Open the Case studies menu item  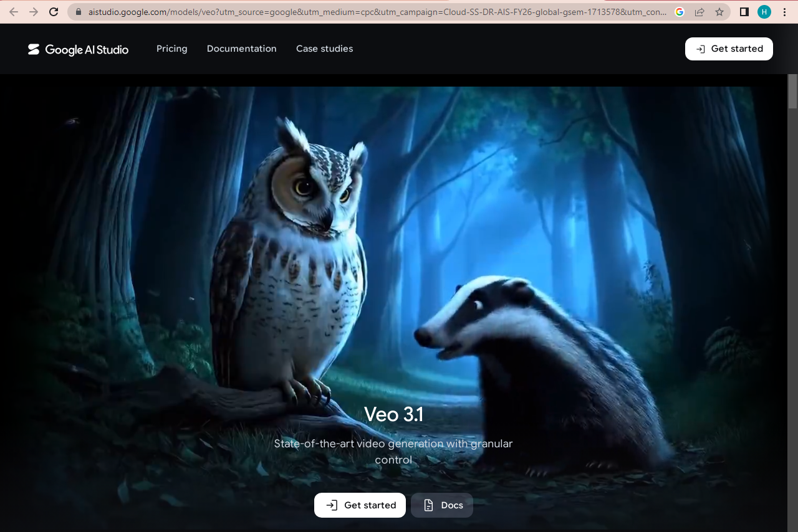pyautogui.click(x=325, y=49)
